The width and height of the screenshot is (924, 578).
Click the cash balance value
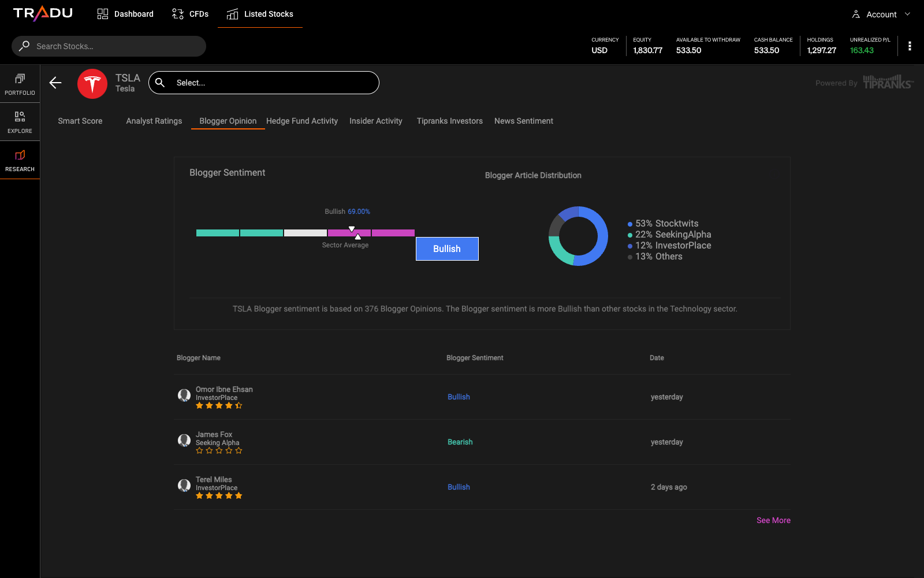766,50
